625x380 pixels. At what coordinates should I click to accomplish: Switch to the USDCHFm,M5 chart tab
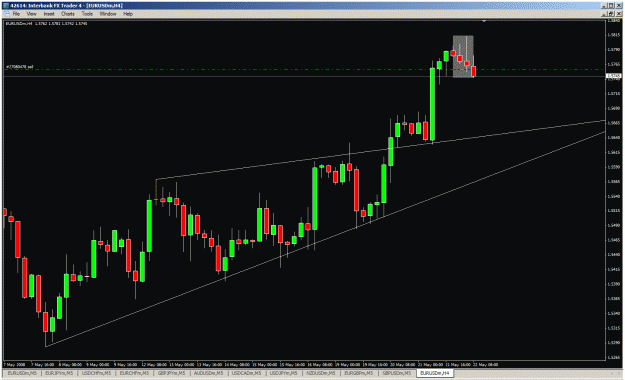point(96,373)
